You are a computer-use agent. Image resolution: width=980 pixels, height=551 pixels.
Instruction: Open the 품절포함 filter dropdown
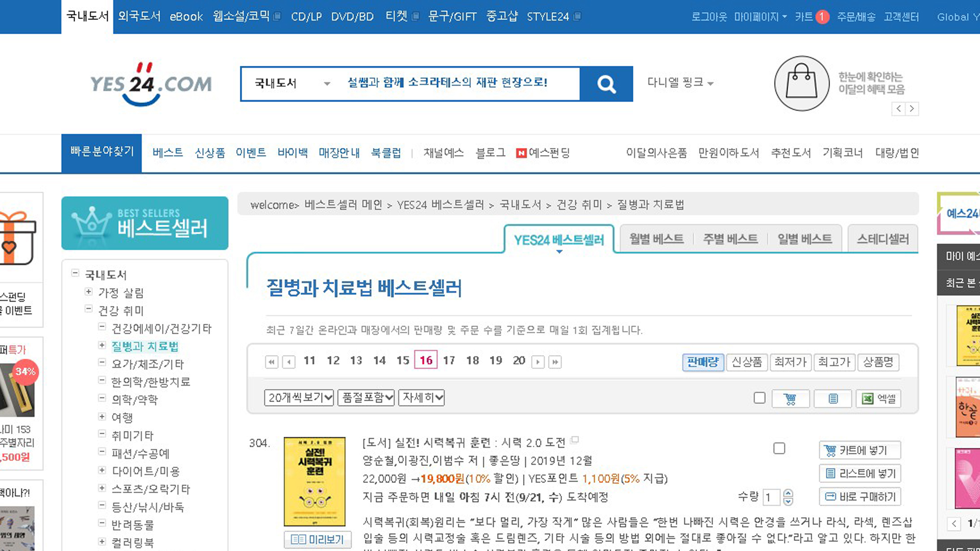tap(366, 397)
